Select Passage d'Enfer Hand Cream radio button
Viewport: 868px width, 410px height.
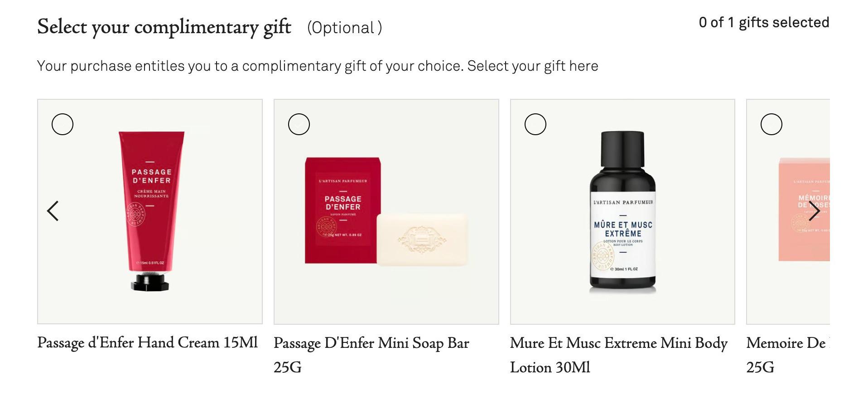(63, 124)
